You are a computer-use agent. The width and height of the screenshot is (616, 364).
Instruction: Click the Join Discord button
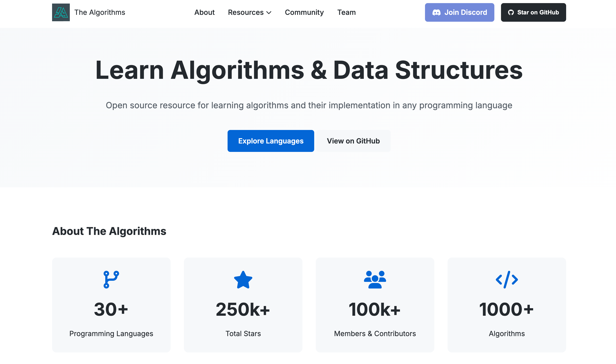click(x=459, y=12)
